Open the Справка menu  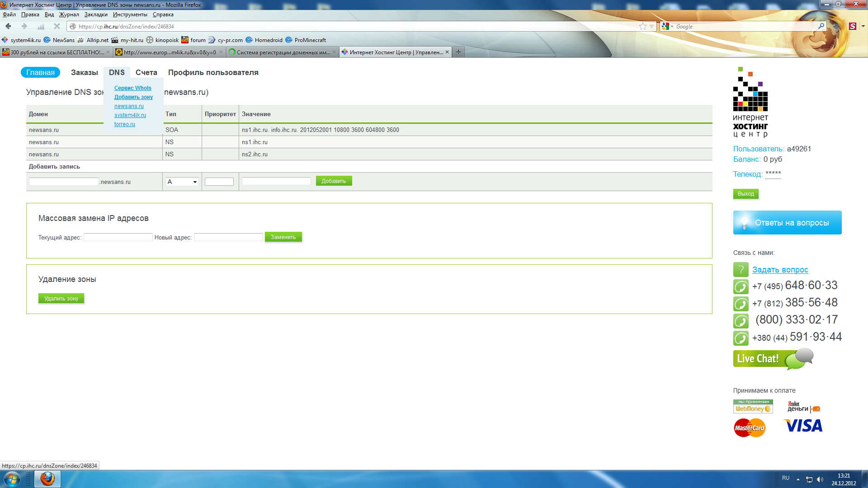[163, 14]
